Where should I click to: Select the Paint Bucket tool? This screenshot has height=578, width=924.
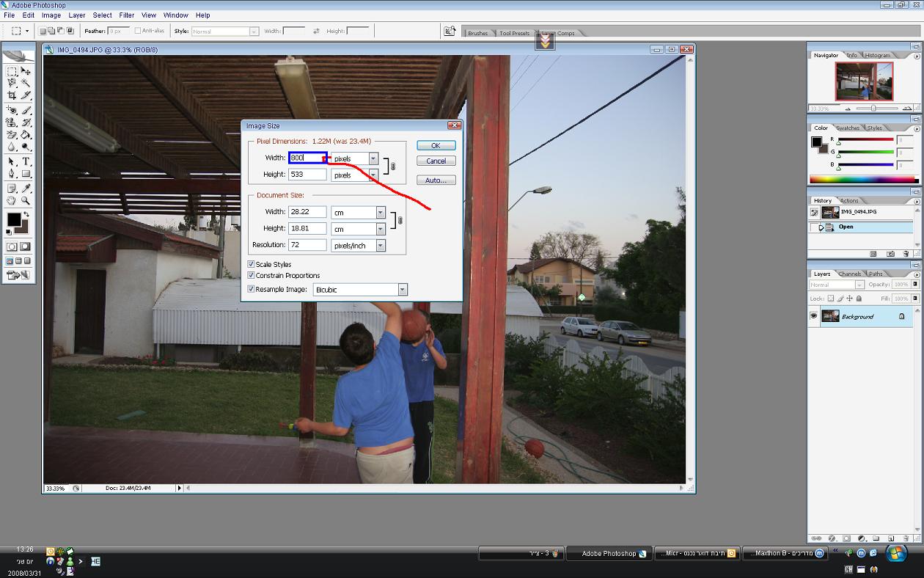pos(26,135)
